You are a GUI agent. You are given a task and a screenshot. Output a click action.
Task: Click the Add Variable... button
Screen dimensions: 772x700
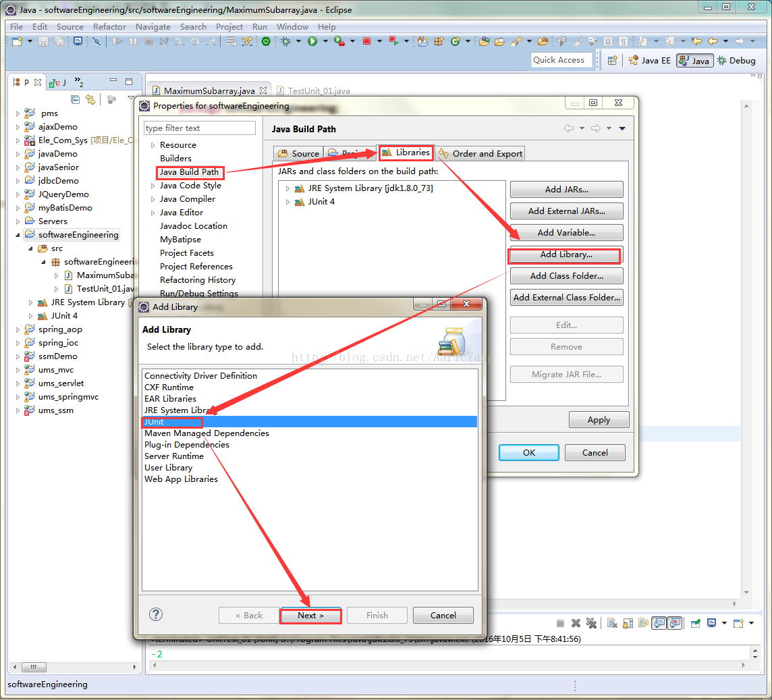click(566, 232)
